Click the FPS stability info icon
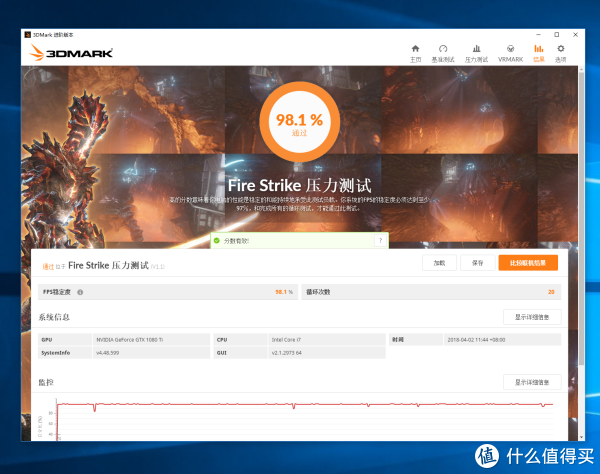This screenshot has width=600, height=474. coord(80,292)
